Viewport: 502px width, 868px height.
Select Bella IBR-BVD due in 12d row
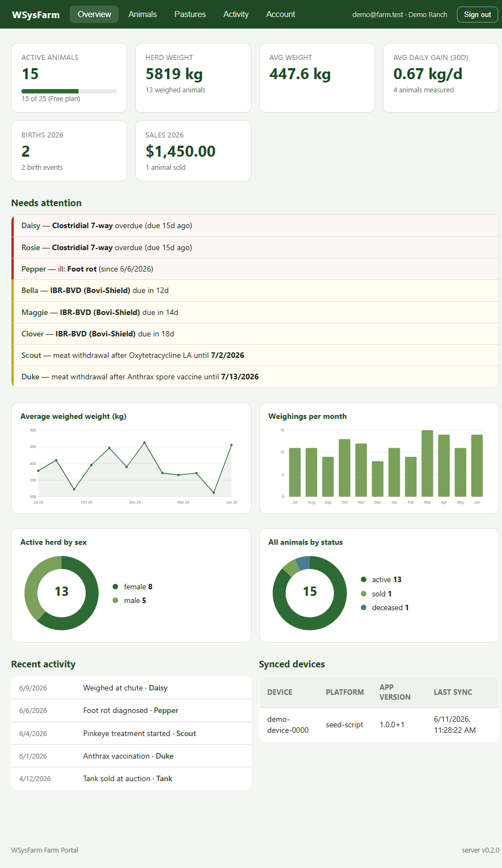255,290
